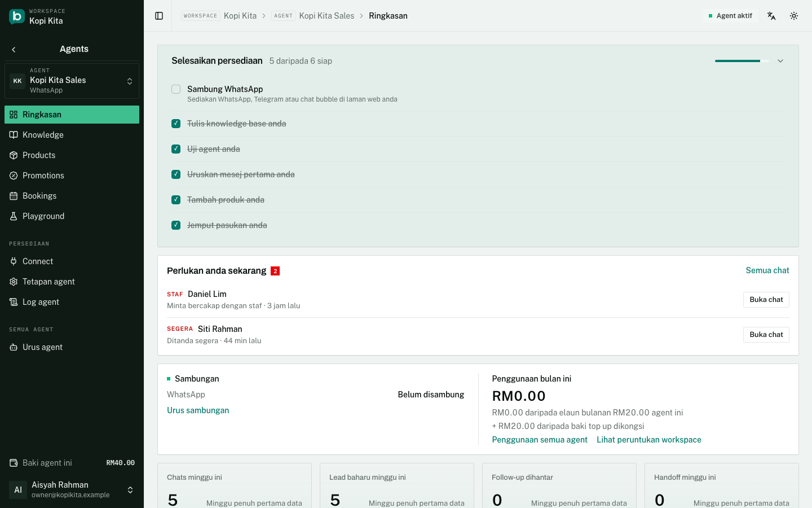Click the red badge showing 2

(x=275, y=271)
